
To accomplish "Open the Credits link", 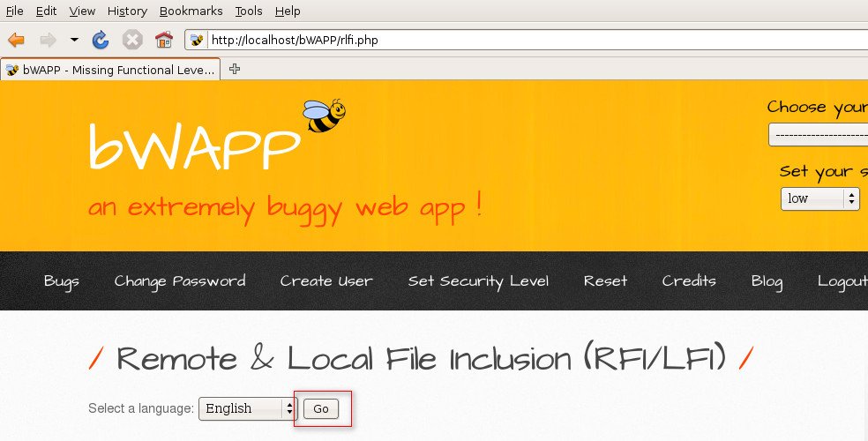I will point(689,281).
